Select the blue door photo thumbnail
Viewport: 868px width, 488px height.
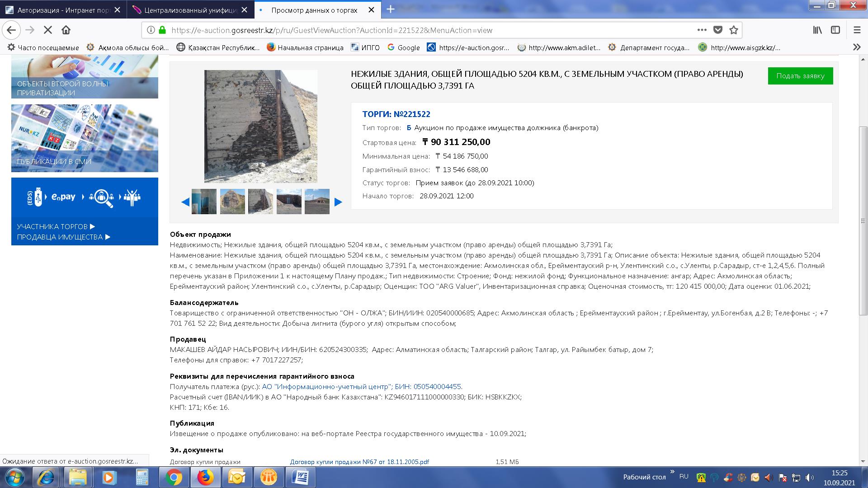coord(204,202)
